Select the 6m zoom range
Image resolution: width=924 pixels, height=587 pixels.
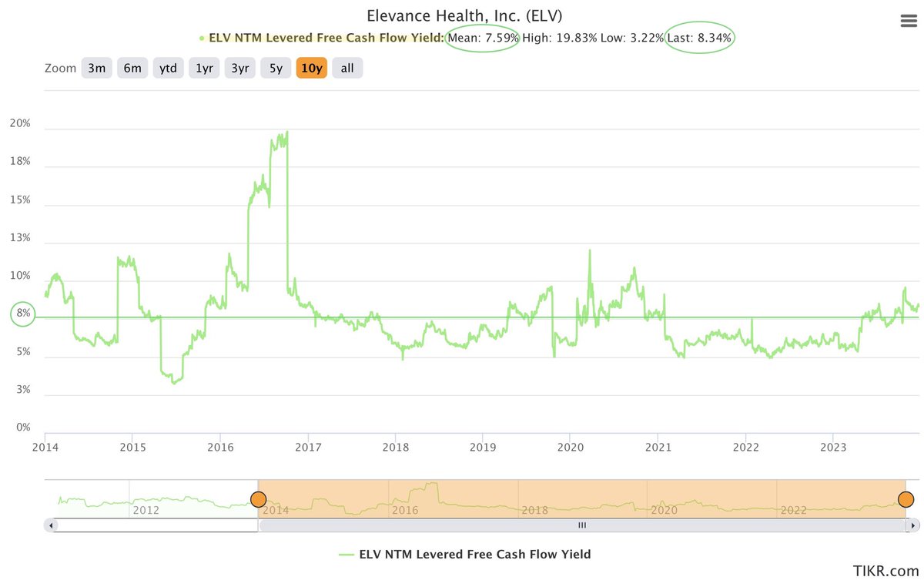[x=132, y=68]
